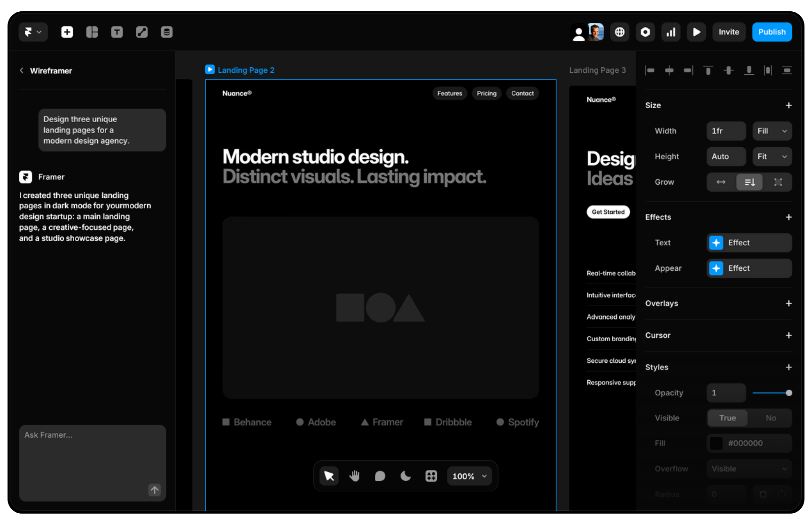
Task: Open the CMS database tool in top toolbar
Action: (166, 31)
